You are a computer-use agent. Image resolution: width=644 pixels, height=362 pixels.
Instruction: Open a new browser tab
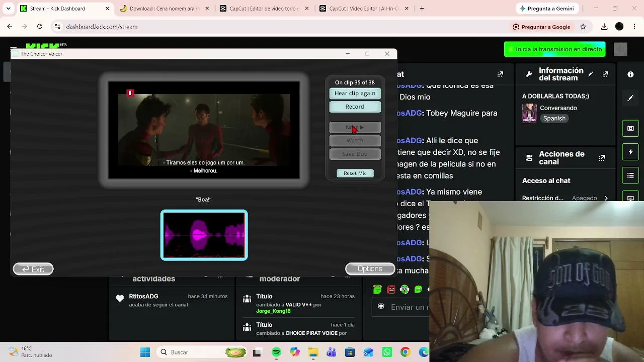422,9
